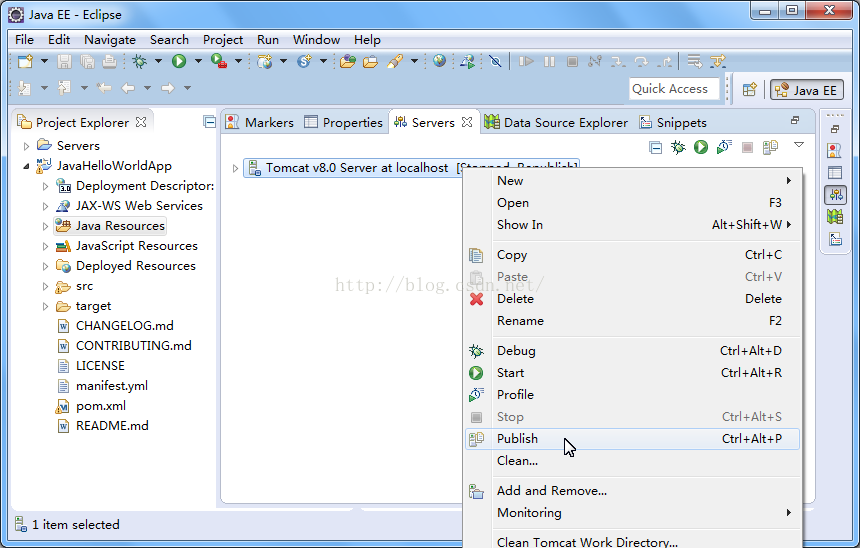Viewport: 860px width, 548px height.
Task: Choose Delete from the context menu
Action: pos(632,299)
